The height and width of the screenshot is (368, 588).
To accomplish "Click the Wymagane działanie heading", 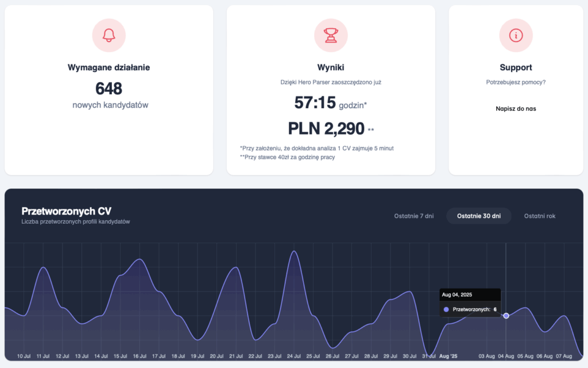I will 109,67.
